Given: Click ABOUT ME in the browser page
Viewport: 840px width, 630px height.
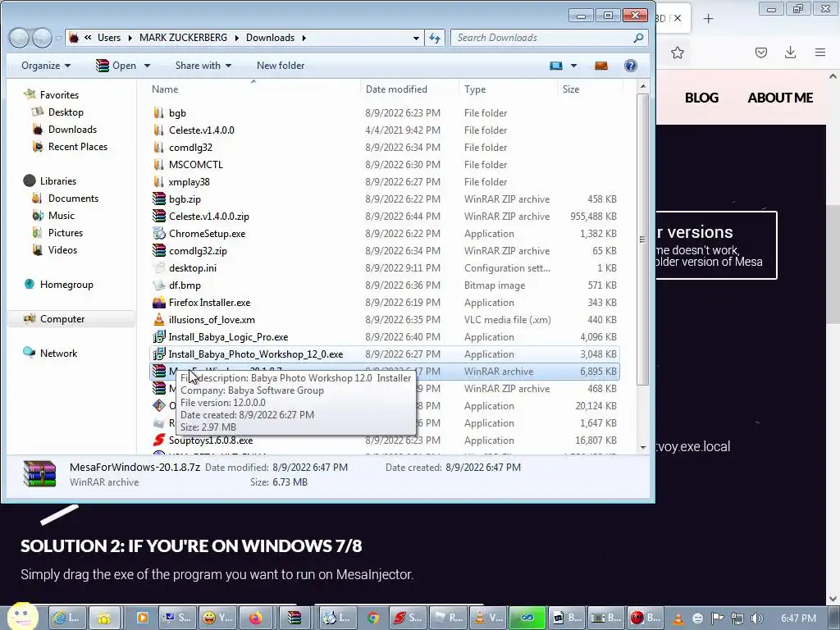Looking at the screenshot, I should pos(780,98).
